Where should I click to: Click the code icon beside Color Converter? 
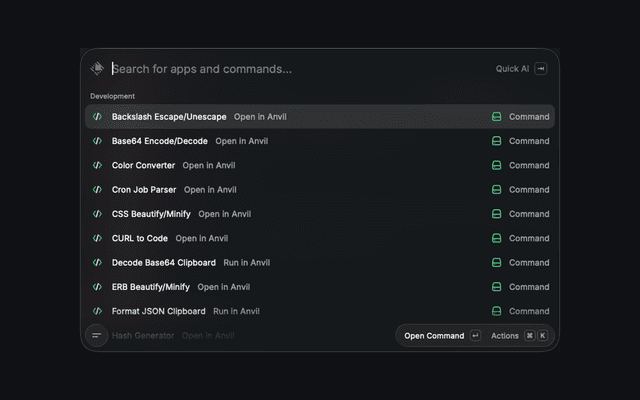[x=97, y=165]
